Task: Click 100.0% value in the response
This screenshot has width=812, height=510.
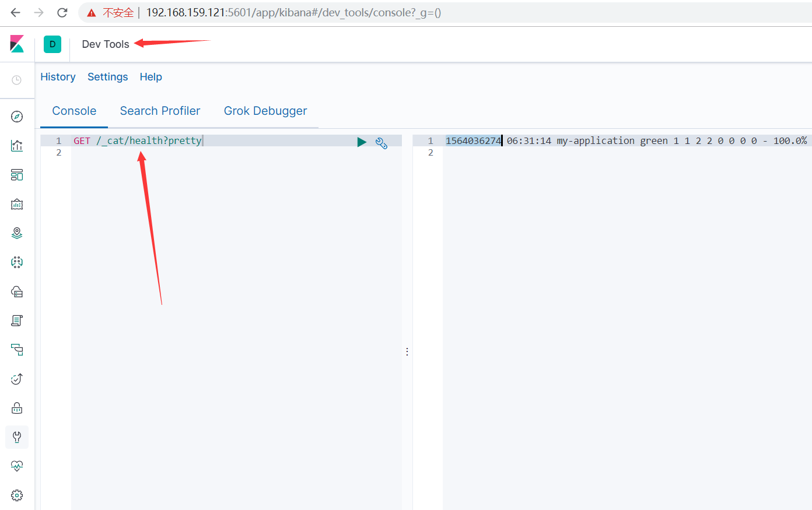Action: (x=790, y=140)
